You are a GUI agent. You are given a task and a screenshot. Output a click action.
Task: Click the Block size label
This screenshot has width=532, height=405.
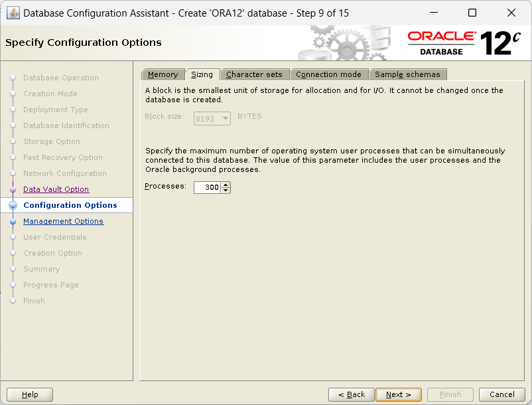click(164, 116)
